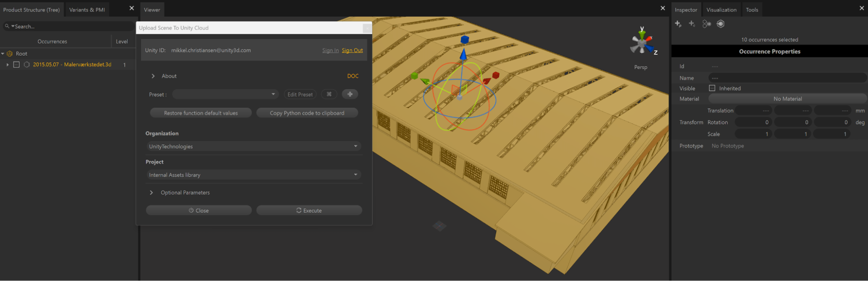This screenshot has width=868, height=281.
Task: Click the add component icon (+C)
Action: [x=692, y=24]
